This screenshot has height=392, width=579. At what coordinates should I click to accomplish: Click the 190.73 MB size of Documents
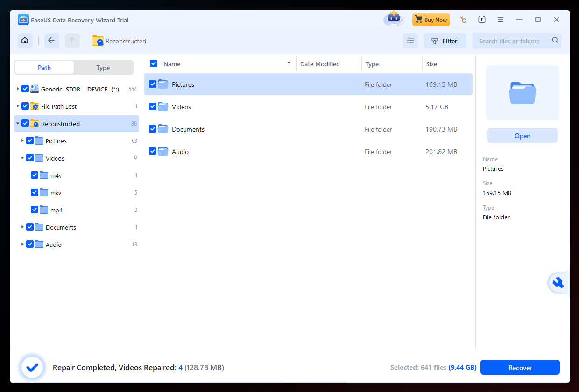pos(441,129)
